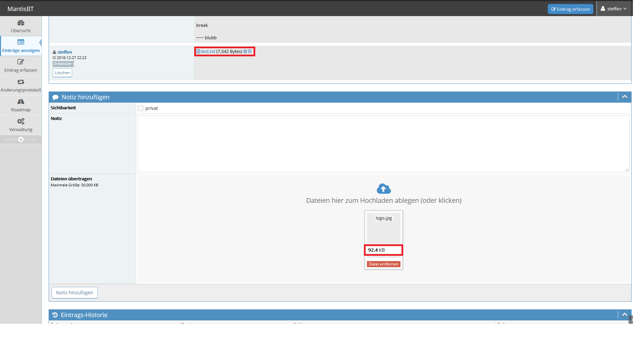
Task: Select Einträge anzeigen in sidebar
Action: pyautogui.click(x=21, y=46)
